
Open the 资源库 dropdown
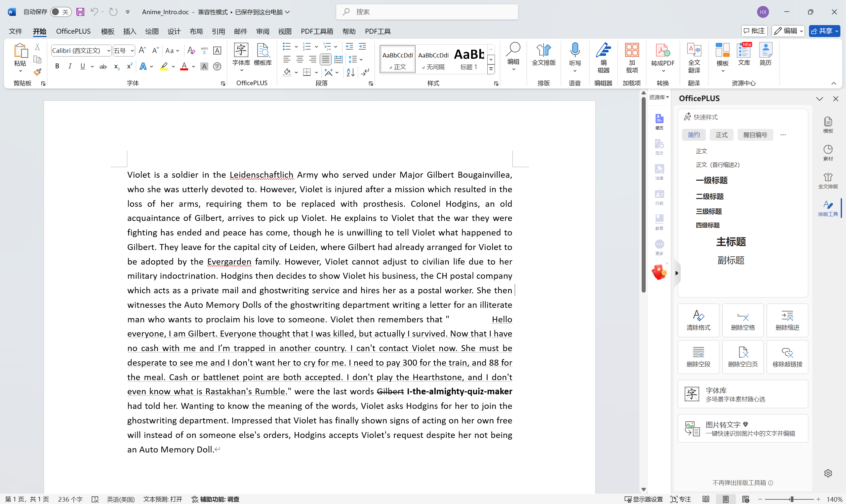[659, 97]
